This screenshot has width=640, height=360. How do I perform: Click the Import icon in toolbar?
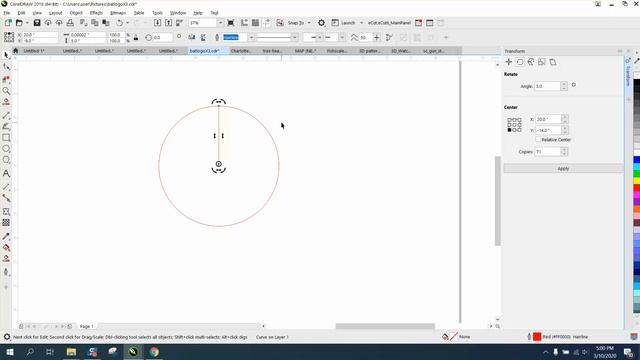[x=157, y=23]
